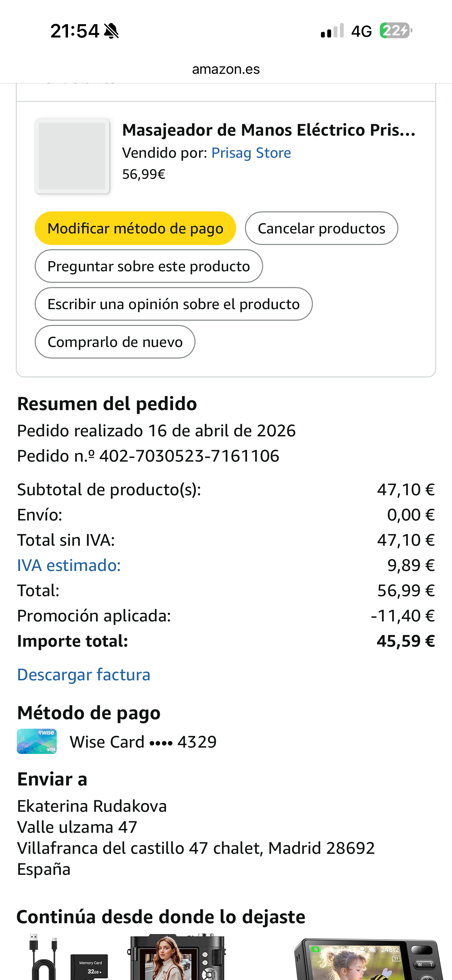
Task: Tap the 21:54 clock in status bar
Action: [x=75, y=31]
